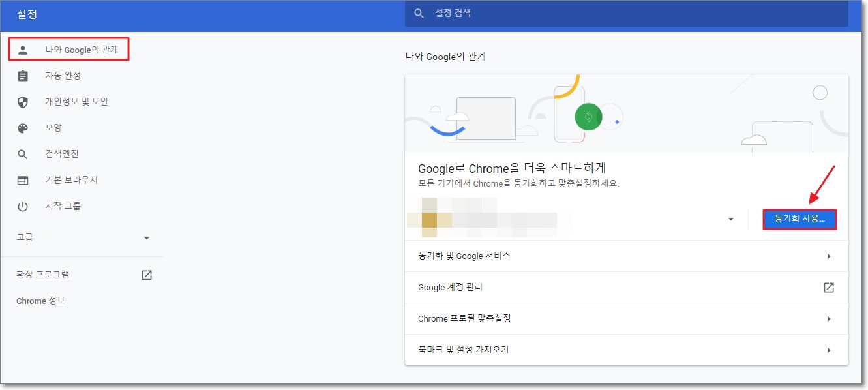868x390 pixels.
Task: Click the browser window icon for 기본 브라우저
Action: coord(23,180)
